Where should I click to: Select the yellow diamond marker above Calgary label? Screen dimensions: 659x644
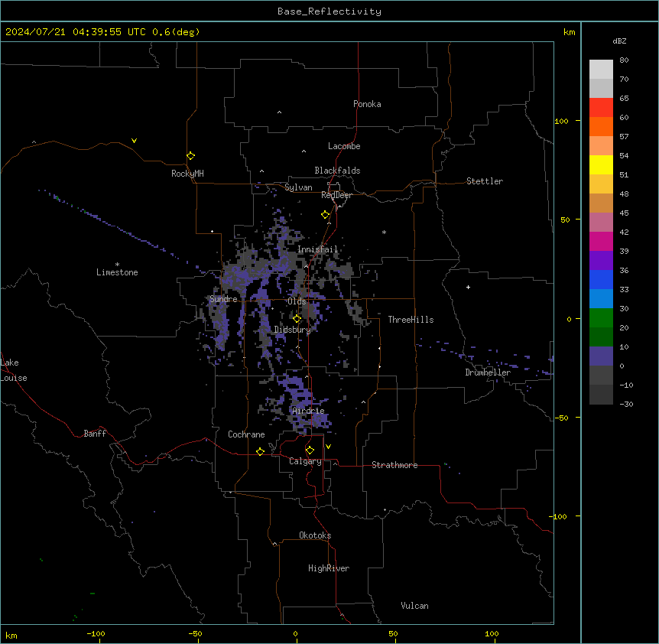click(x=310, y=450)
